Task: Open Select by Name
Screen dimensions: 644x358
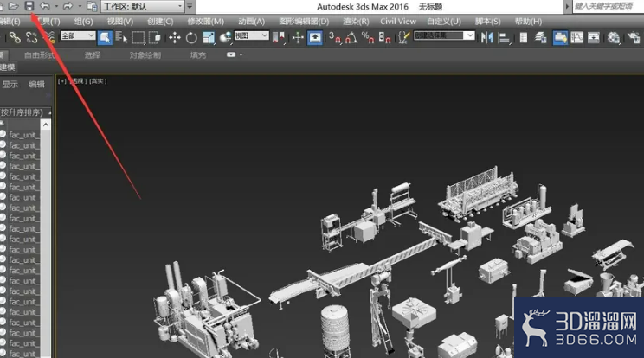Action: [x=121, y=38]
